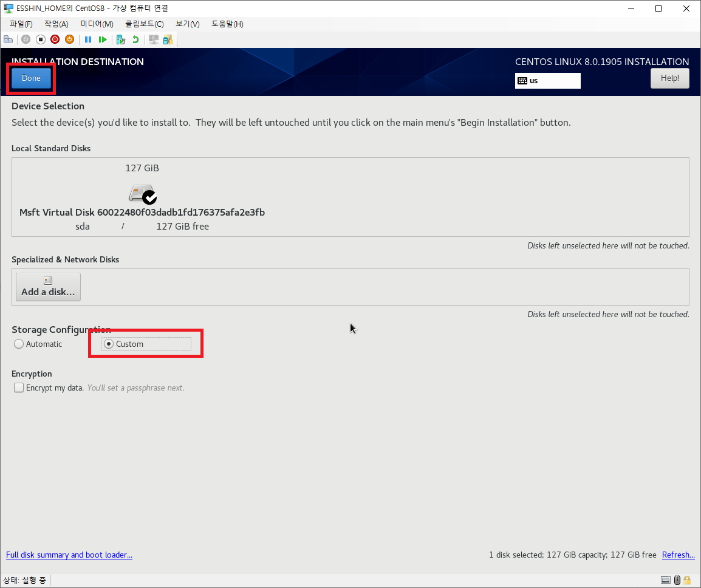Minimize the virtual machine connection window
Image resolution: width=701 pixels, height=588 pixels.
click(631, 9)
